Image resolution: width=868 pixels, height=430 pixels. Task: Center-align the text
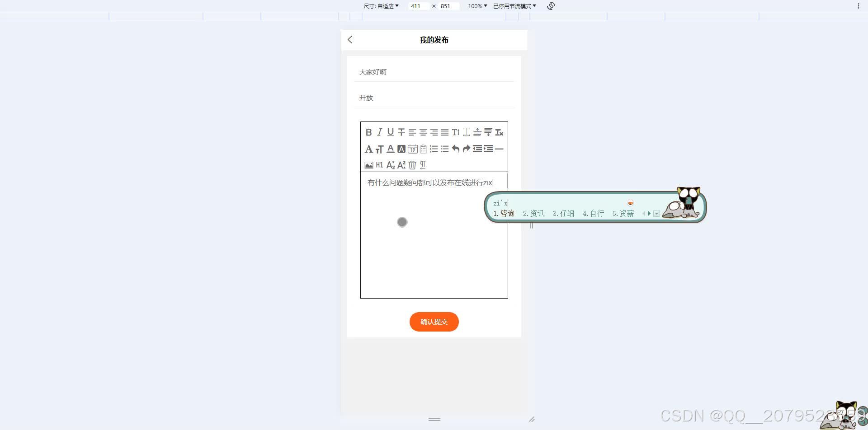click(x=423, y=132)
